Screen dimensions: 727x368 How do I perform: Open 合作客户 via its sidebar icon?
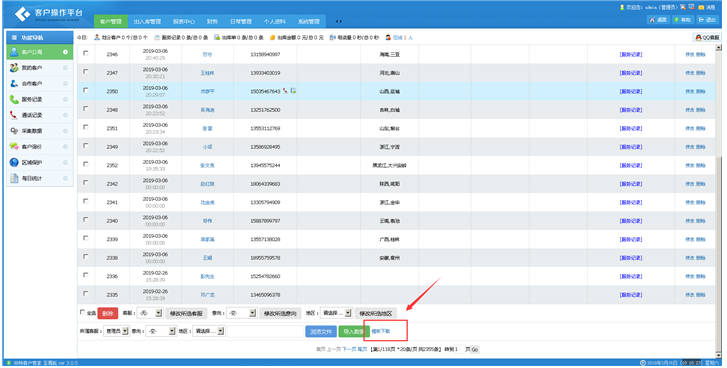tap(14, 84)
